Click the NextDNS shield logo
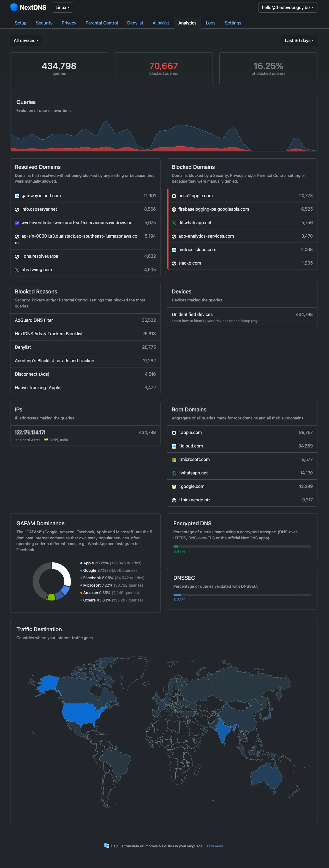 coord(14,7)
